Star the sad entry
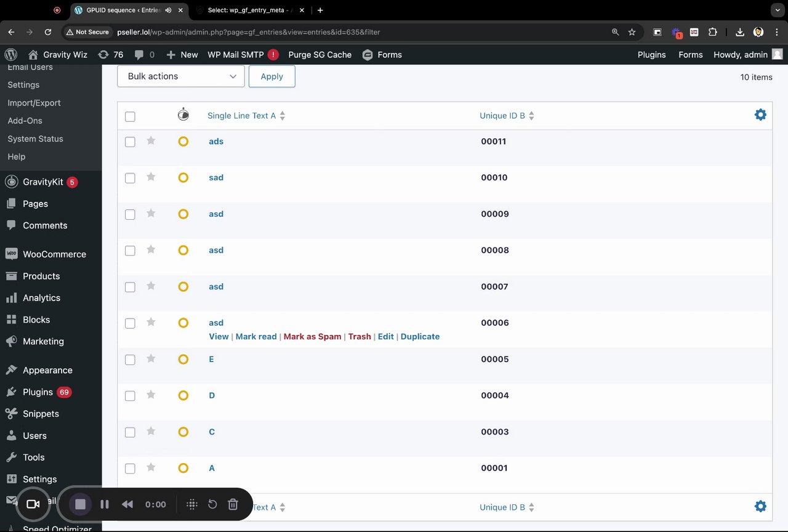 (151, 177)
